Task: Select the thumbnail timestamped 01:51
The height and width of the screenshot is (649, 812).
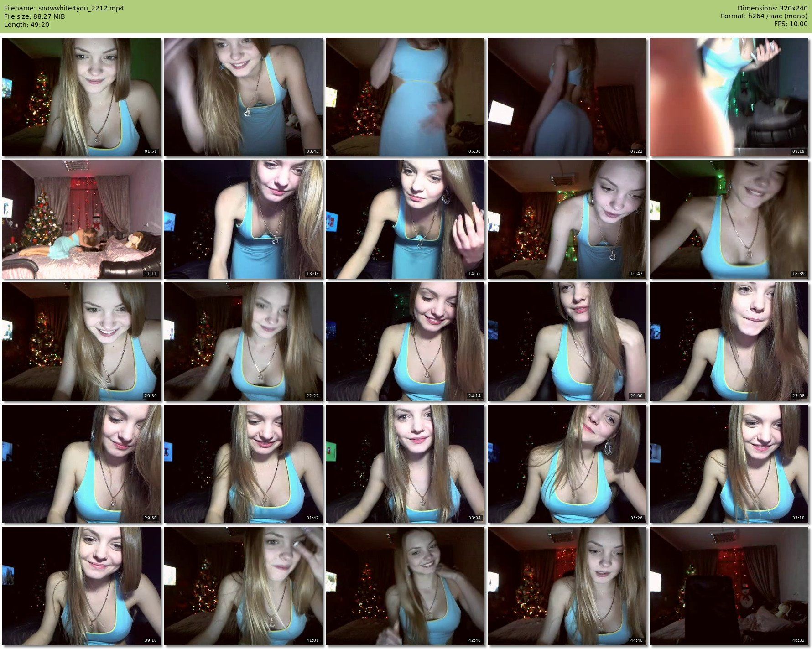Action: pyautogui.click(x=81, y=97)
